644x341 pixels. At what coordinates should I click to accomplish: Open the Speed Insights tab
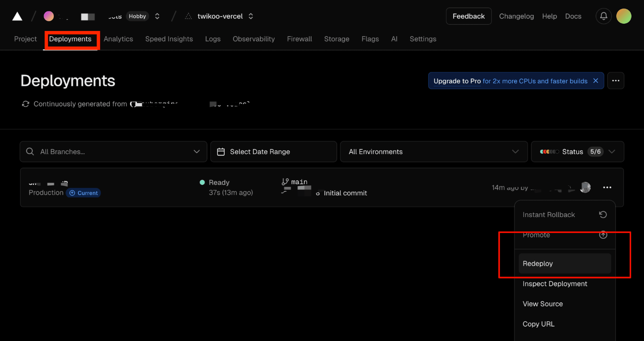coord(169,39)
